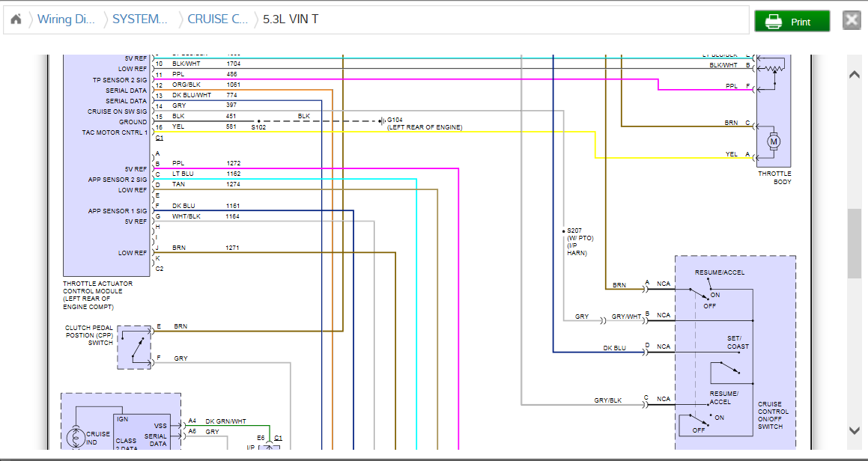
Task: Navigate to the CRUISE C... breadcrumb
Action: (217, 19)
